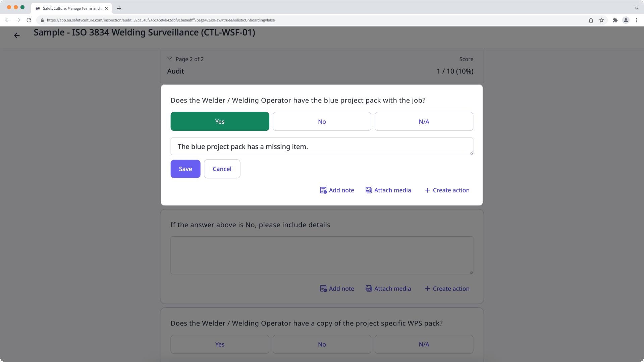
Task: Save the answer note
Action: pos(185,169)
